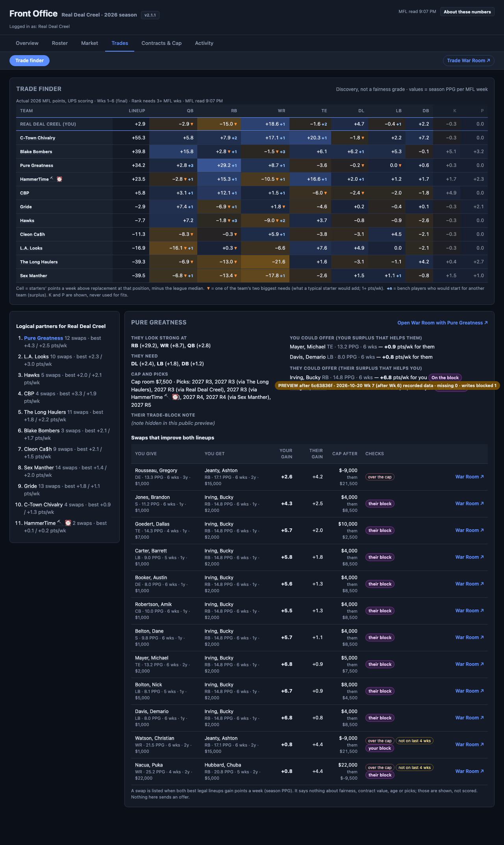This screenshot has height=845, width=504.
Task: Select C-Town Chivalry in Logical partners list
Action: pyautogui.click(x=43, y=505)
